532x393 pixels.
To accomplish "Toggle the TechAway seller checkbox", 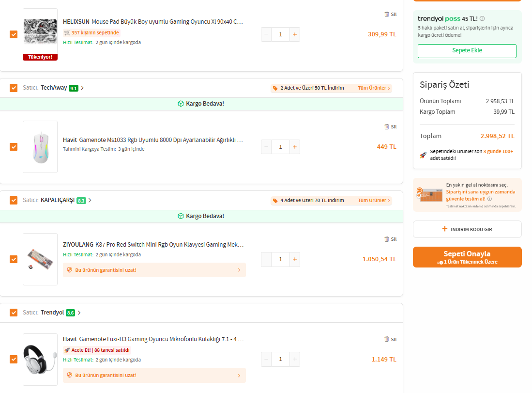I will 14,88.
